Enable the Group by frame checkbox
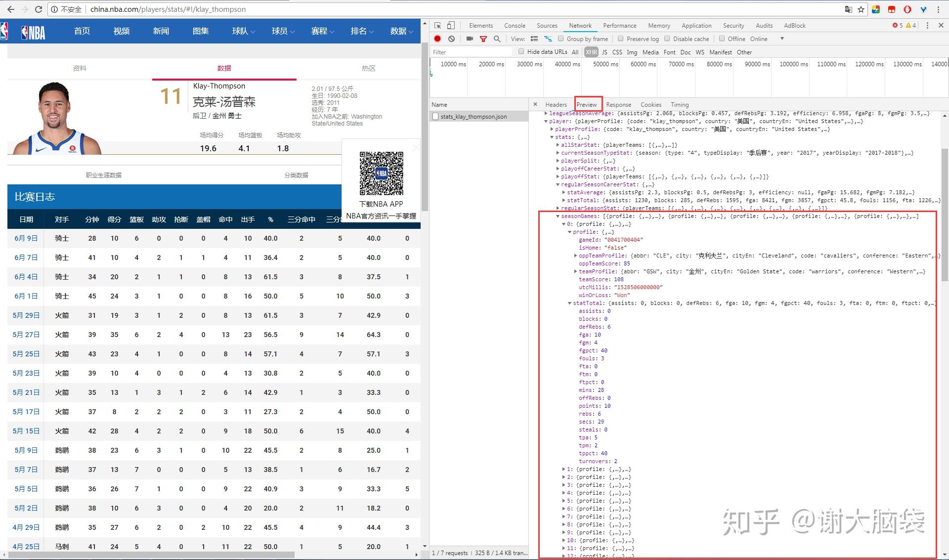949x560 pixels. pyautogui.click(x=561, y=39)
